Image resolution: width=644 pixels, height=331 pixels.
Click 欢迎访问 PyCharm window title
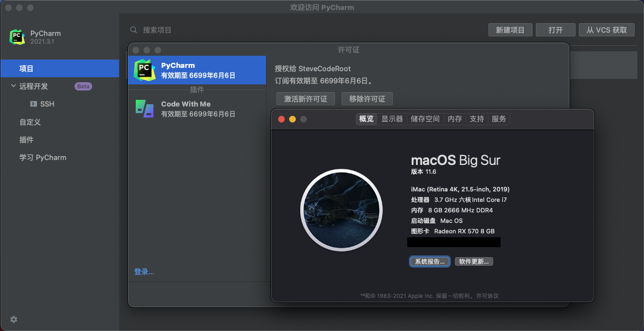pos(322,7)
